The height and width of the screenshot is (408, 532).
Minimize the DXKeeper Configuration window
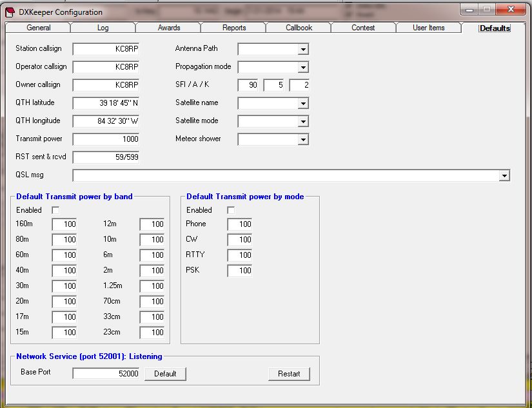(x=469, y=10)
